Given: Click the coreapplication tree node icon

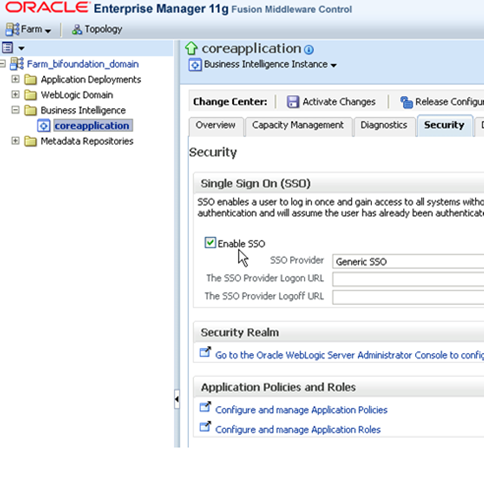Looking at the screenshot, I should (44, 126).
